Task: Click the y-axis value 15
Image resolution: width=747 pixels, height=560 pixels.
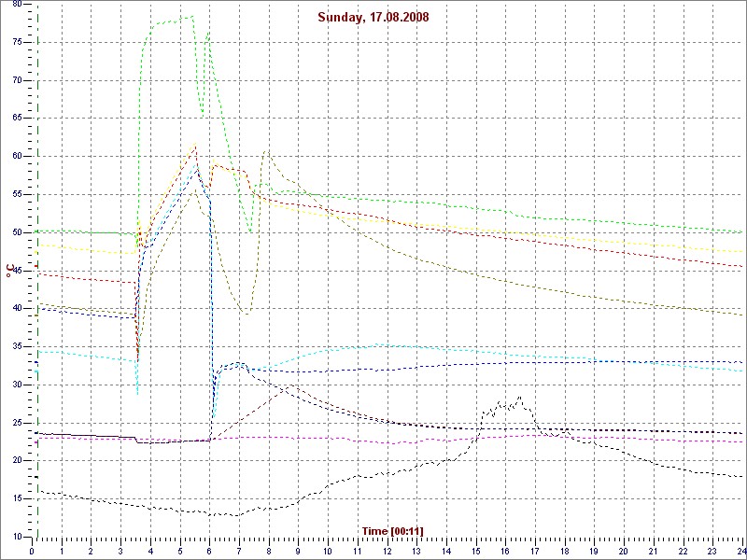Action: pyautogui.click(x=17, y=498)
